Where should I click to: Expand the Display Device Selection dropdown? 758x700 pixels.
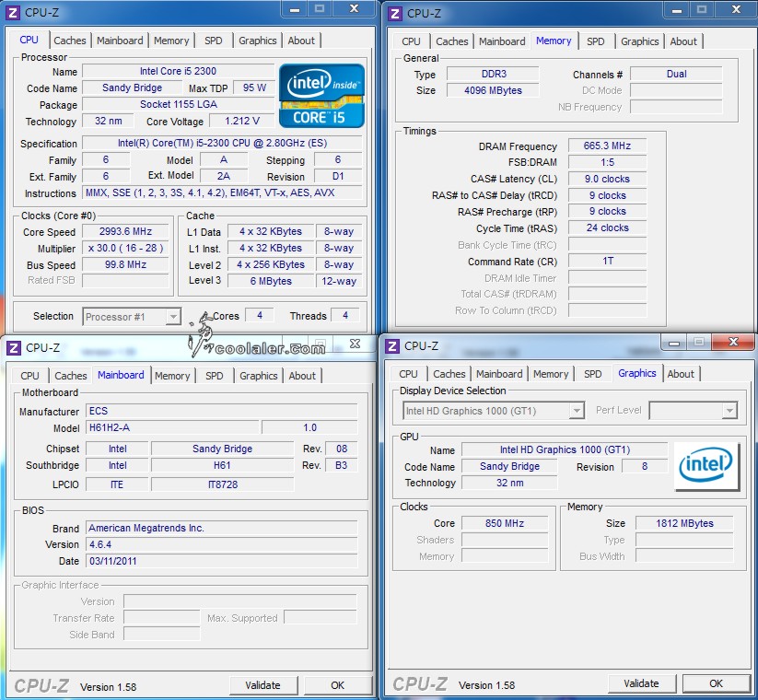click(x=494, y=411)
